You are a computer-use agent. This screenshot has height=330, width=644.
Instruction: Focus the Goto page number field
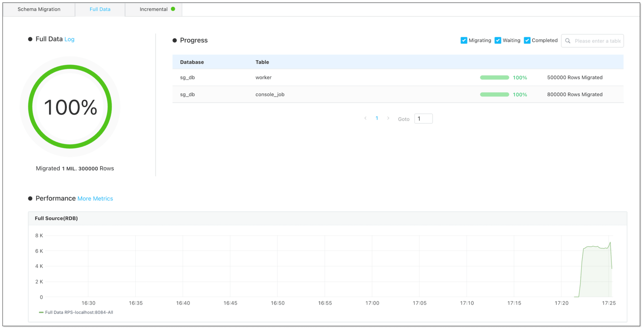(423, 119)
